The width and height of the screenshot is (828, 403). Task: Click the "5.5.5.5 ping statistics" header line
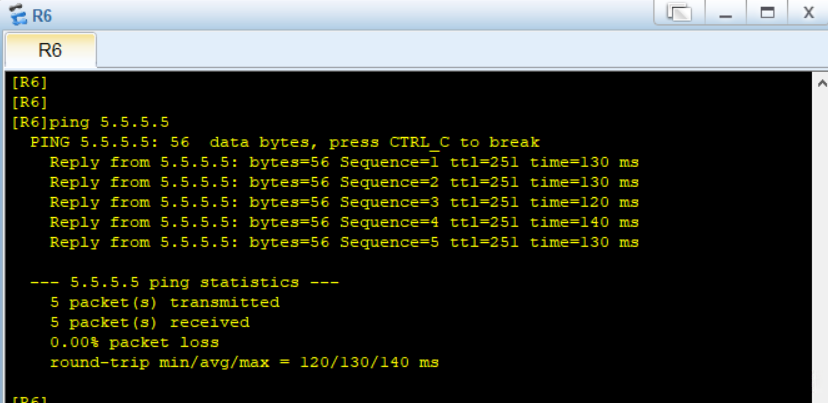[x=184, y=282]
